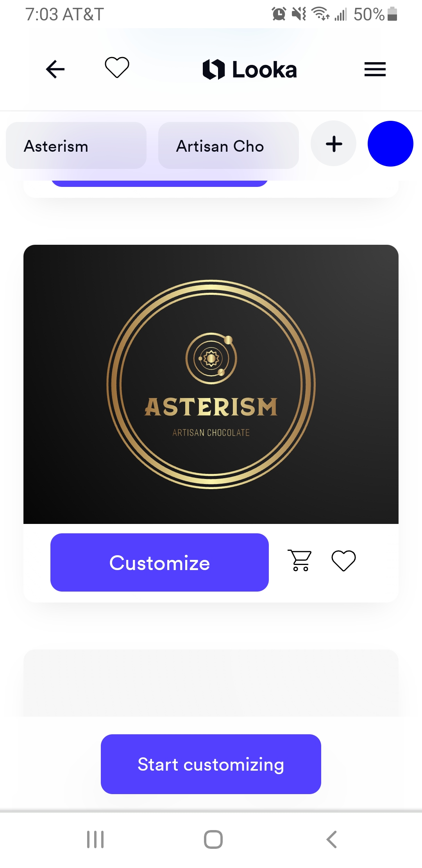
Task: Go to Android home screen
Action: [x=213, y=839]
